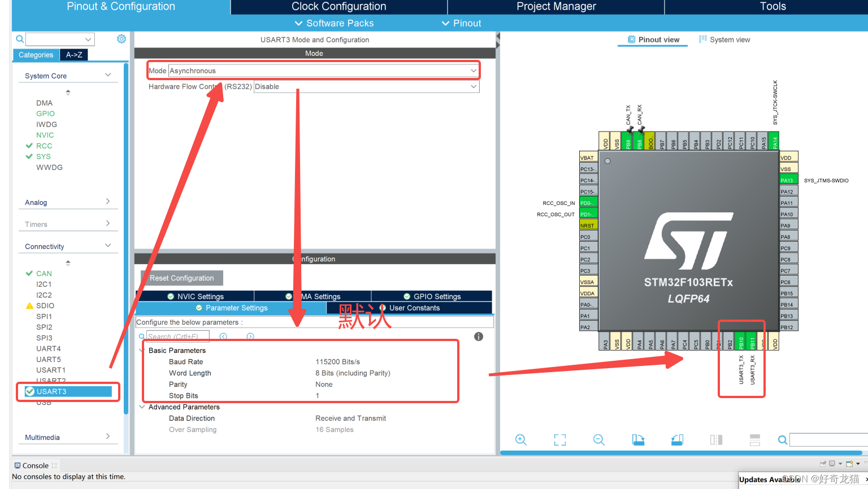Select the Pinout & Configuration tab

[x=121, y=7]
